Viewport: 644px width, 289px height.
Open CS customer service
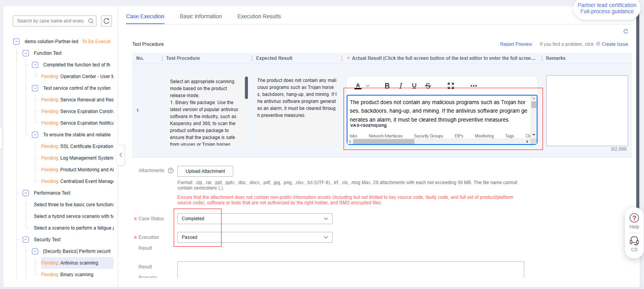point(634,244)
